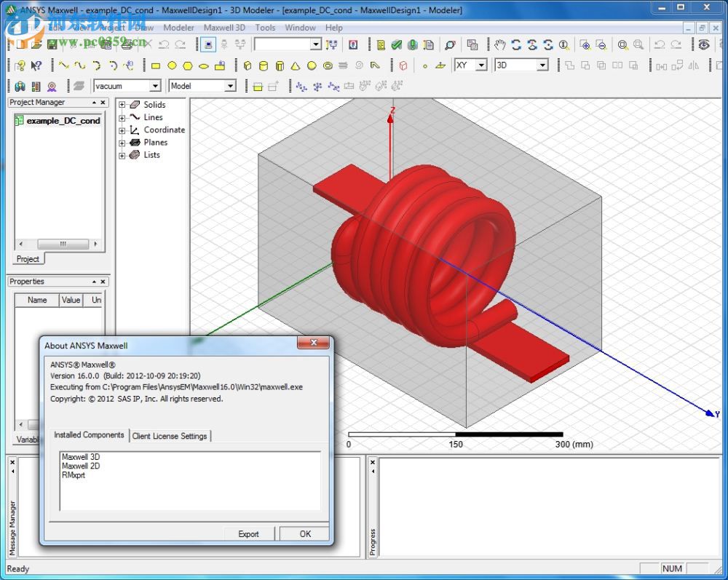Click the Draw sphere tool
Image resolution: width=728 pixels, height=580 pixels.
(312, 65)
